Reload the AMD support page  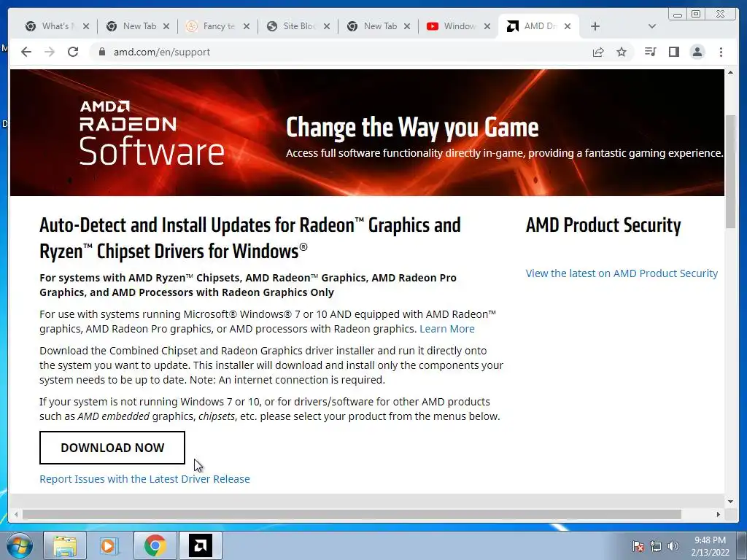[x=73, y=52]
